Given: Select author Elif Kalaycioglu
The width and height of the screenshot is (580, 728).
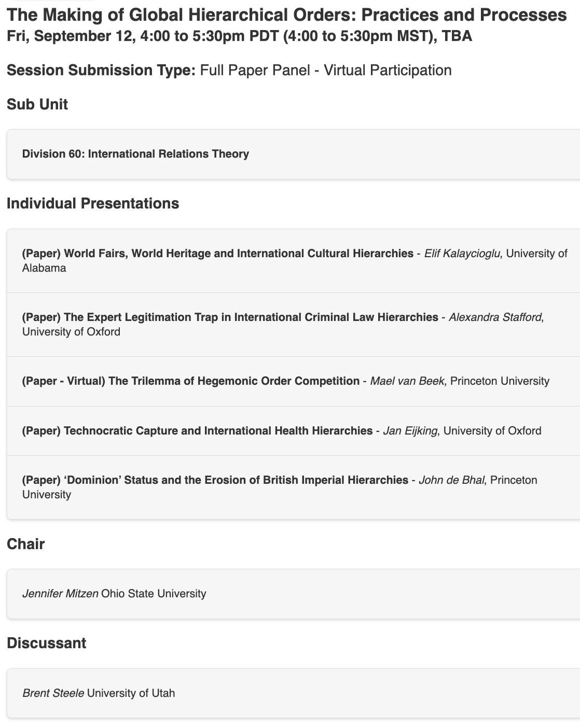Looking at the screenshot, I should point(462,254).
